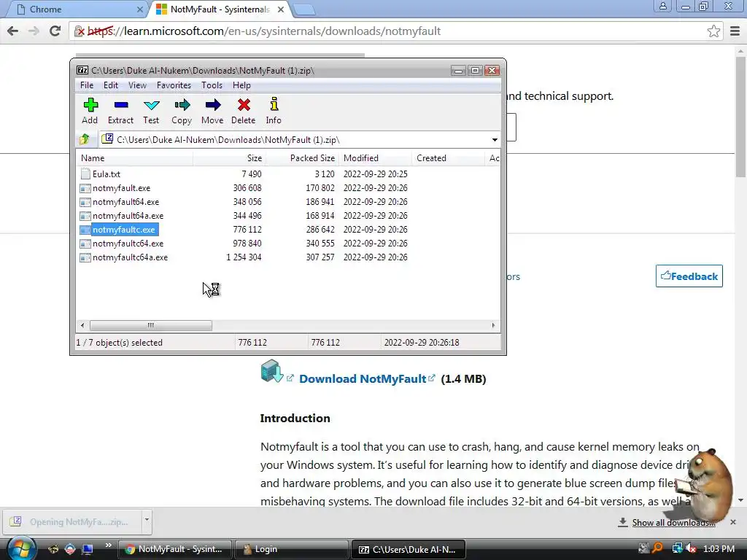Open the Tools menu in 7-Zip
Image resolution: width=747 pixels, height=560 pixels.
pyautogui.click(x=212, y=85)
